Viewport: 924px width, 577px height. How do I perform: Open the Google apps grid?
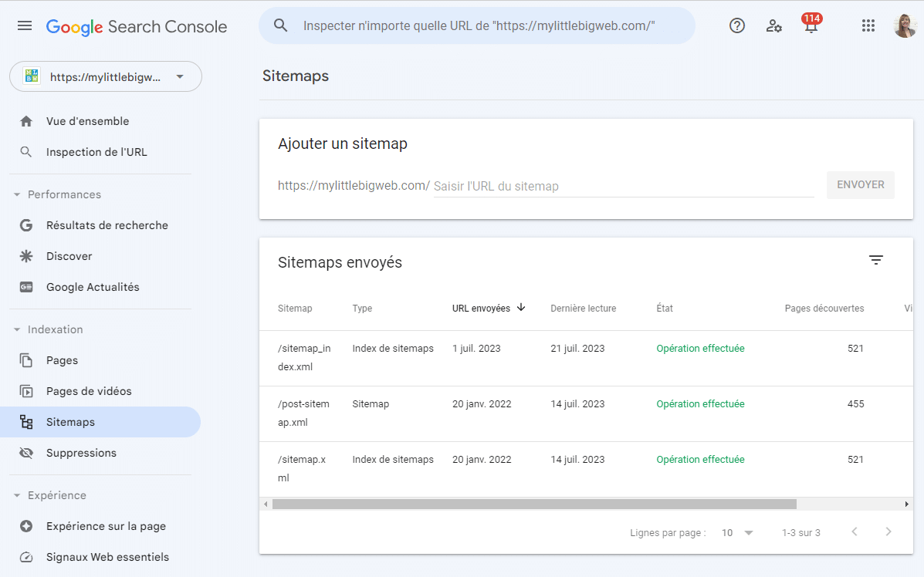868,25
